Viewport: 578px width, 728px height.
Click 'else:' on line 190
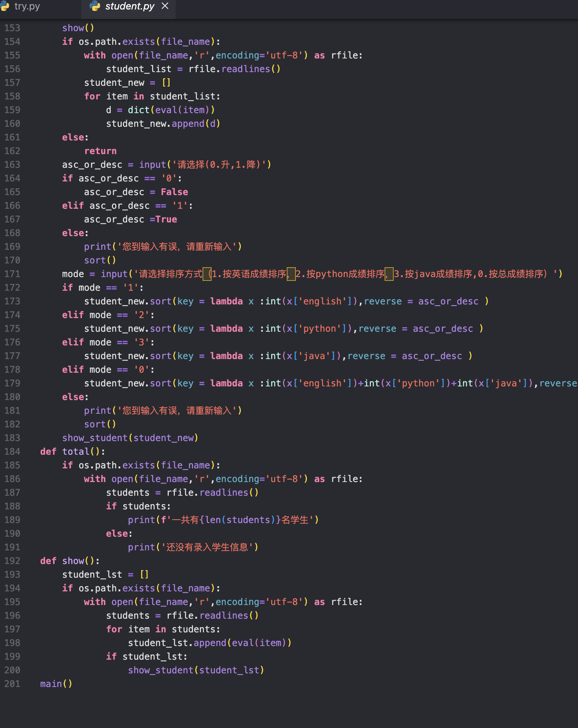coord(119,534)
